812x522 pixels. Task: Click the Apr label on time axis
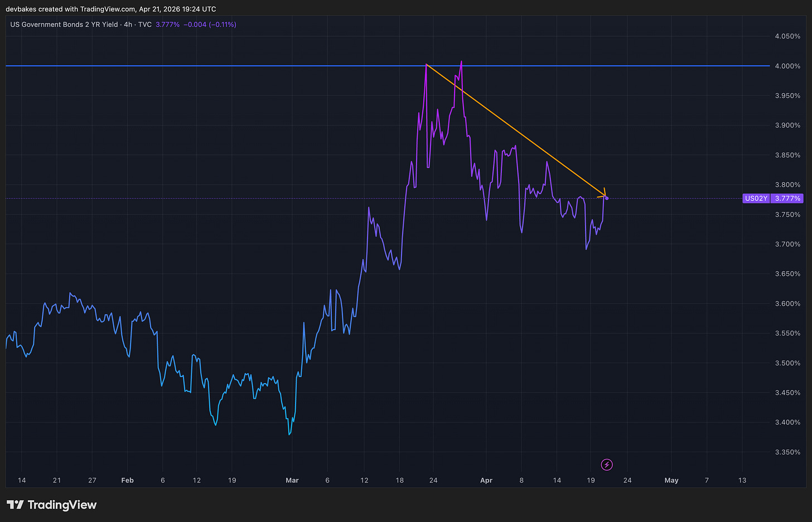[x=486, y=480]
